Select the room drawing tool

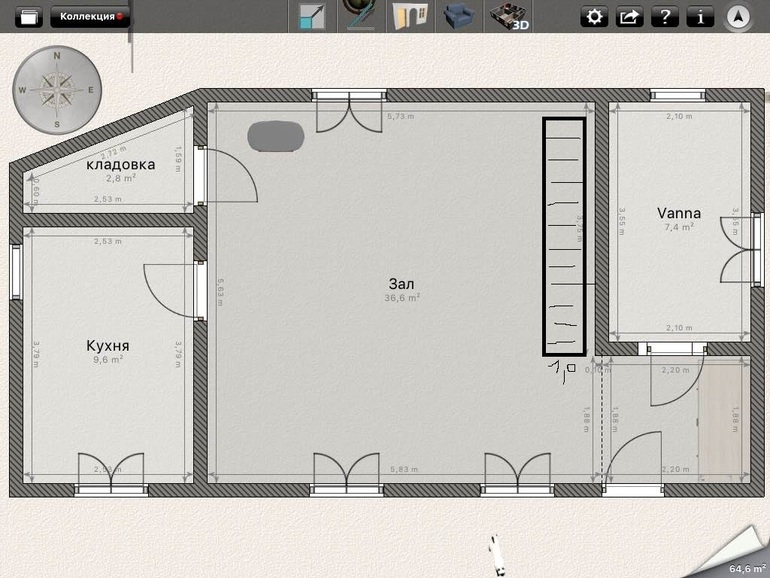tap(314, 17)
